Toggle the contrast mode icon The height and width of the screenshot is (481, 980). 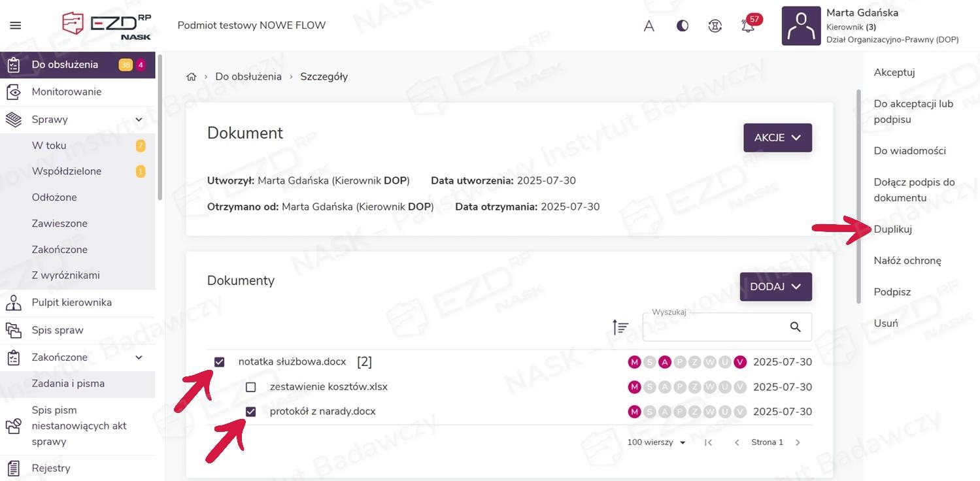click(682, 26)
